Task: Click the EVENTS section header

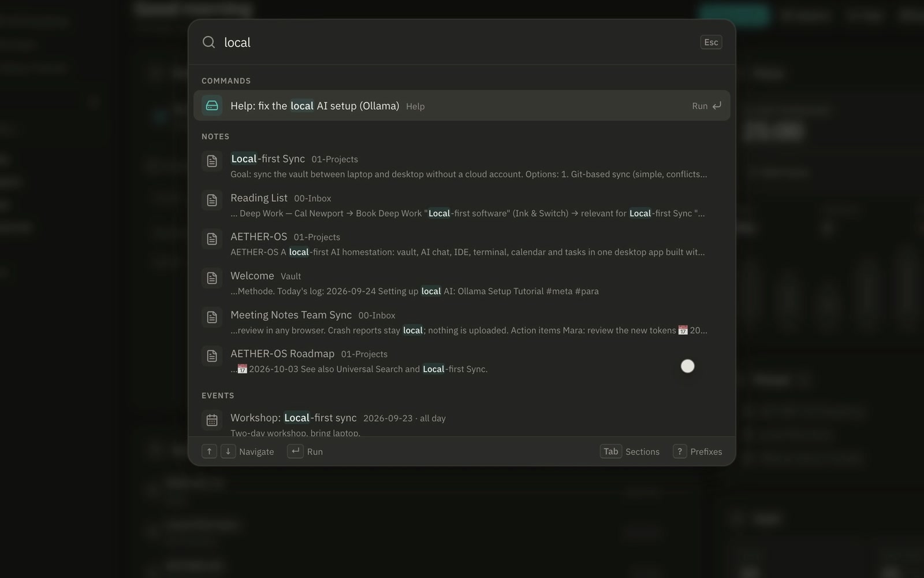Action: 218,395
